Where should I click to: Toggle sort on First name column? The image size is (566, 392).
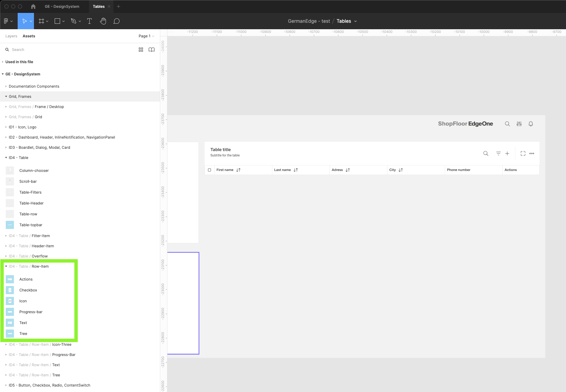click(x=238, y=170)
